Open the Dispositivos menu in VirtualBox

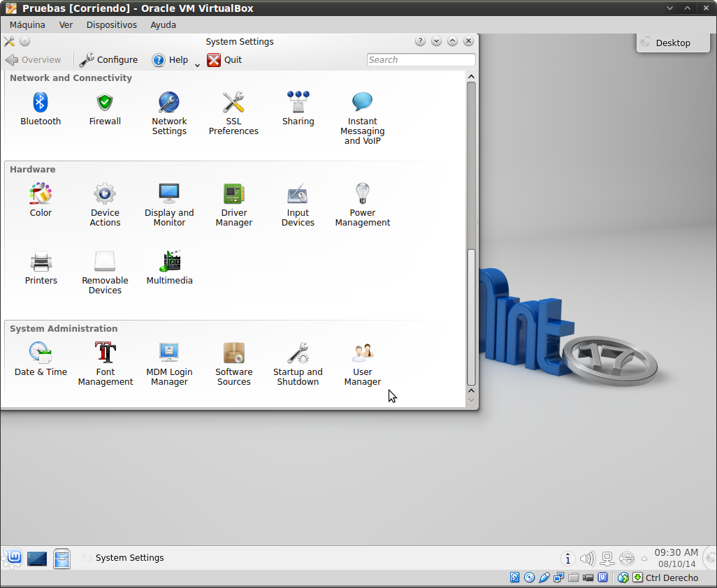pos(111,24)
